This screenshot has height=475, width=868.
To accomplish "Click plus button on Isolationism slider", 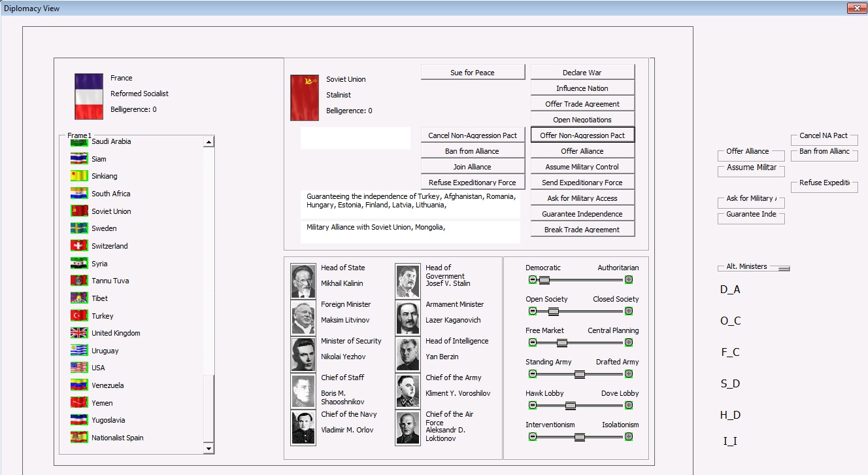I will coord(629,436).
